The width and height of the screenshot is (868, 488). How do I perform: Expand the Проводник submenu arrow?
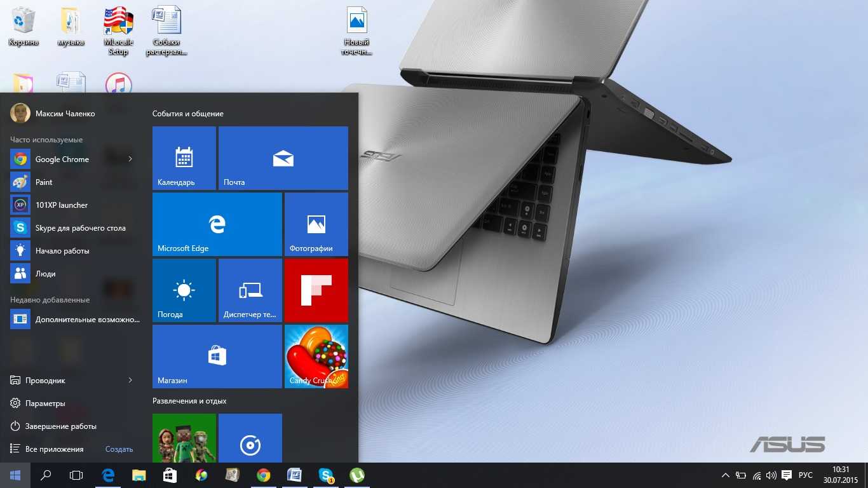coord(130,380)
